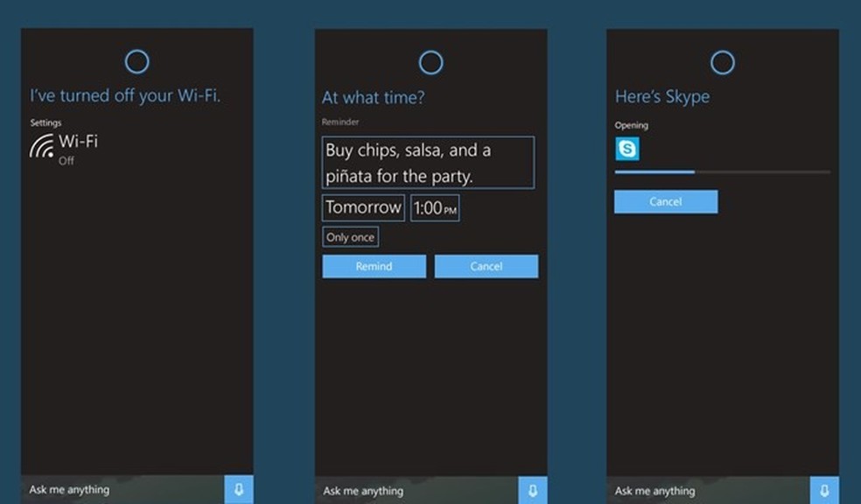861x504 pixels.
Task: Select the Settings heading above Wi-Fi
Action: tap(45, 122)
